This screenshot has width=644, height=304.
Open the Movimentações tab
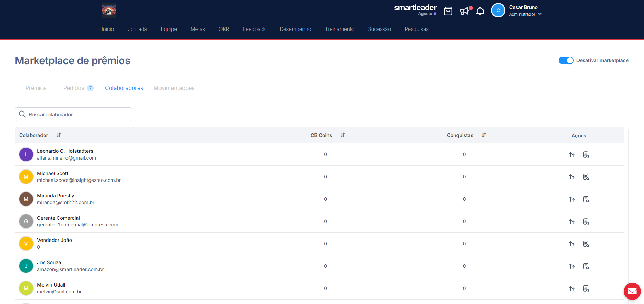(x=174, y=88)
